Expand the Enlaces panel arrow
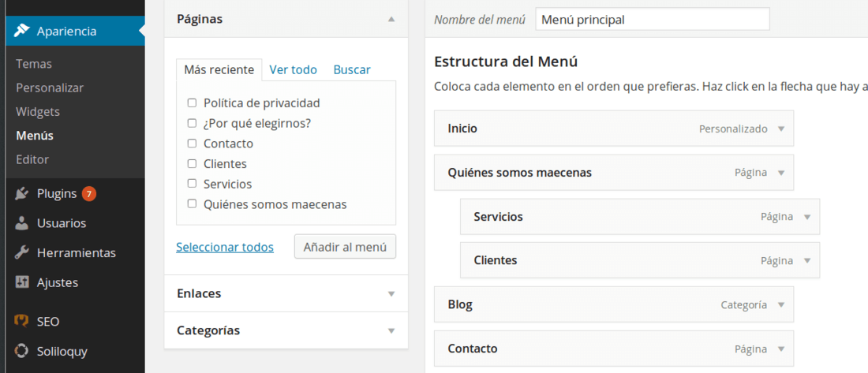 391,294
